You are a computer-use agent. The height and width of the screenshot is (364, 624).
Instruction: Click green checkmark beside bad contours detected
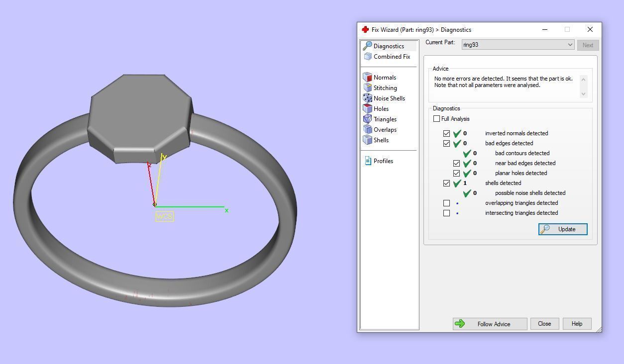pos(467,153)
